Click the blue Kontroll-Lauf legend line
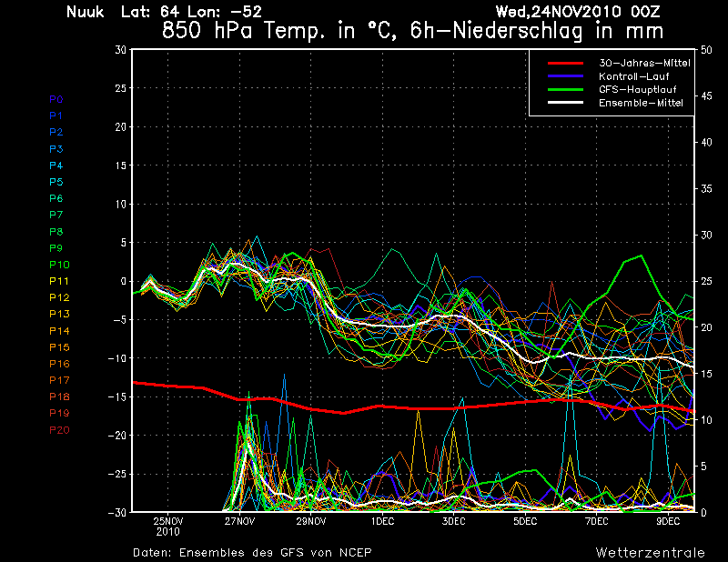This screenshot has width=728, height=562. click(x=565, y=76)
